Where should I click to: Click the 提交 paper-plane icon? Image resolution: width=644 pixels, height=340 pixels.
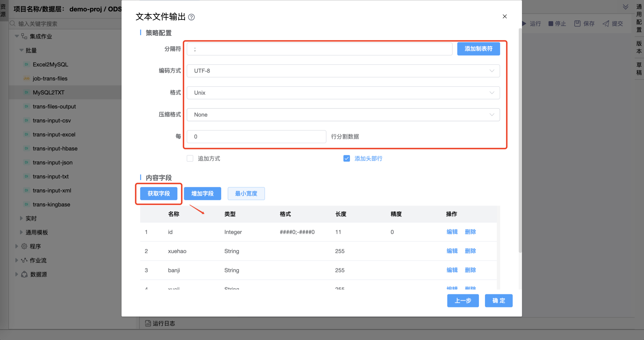coord(605,23)
